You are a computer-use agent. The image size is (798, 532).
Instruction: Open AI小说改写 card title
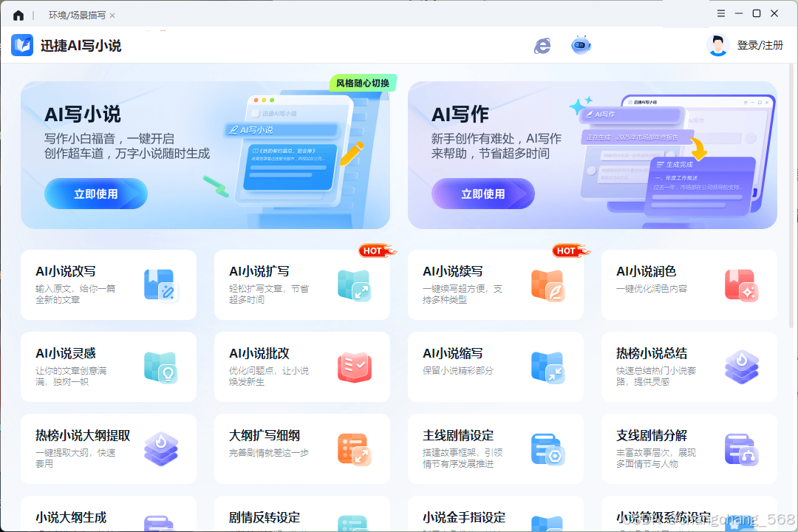click(x=66, y=271)
